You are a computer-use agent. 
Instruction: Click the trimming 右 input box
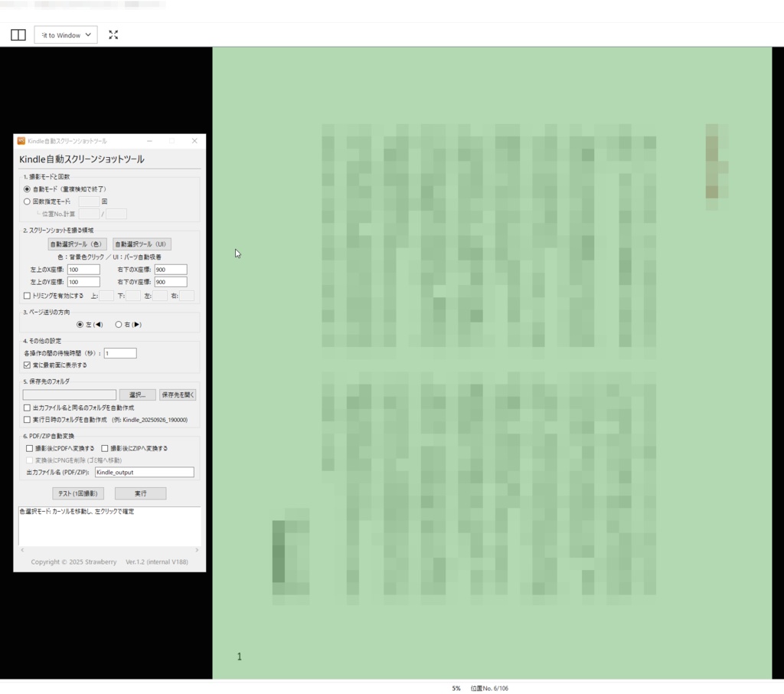click(187, 296)
